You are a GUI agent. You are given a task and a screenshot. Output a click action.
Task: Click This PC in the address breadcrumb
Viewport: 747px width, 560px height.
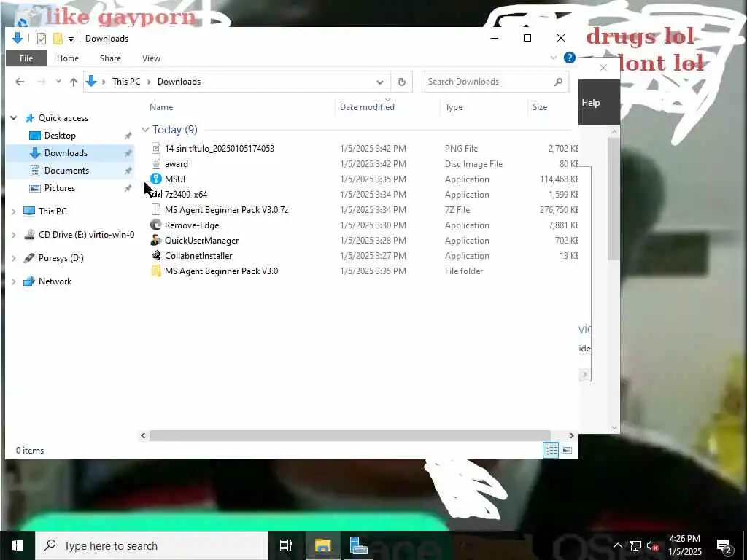(126, 82)
